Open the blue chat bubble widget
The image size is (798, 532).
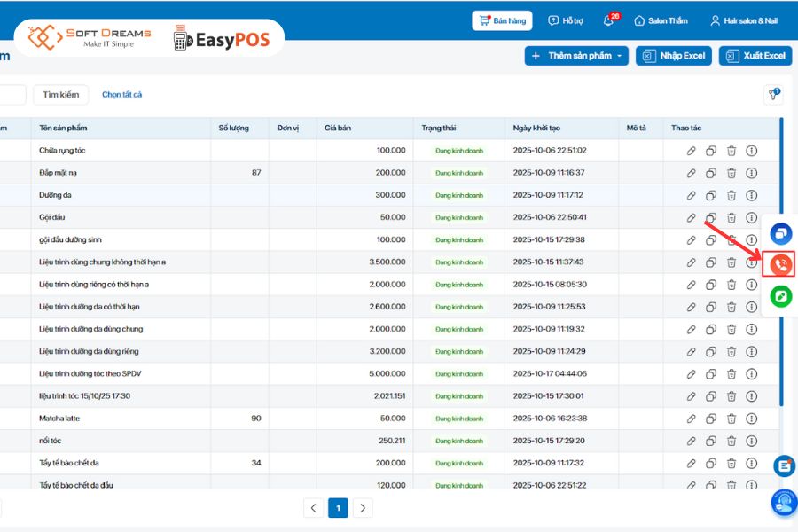780,233
